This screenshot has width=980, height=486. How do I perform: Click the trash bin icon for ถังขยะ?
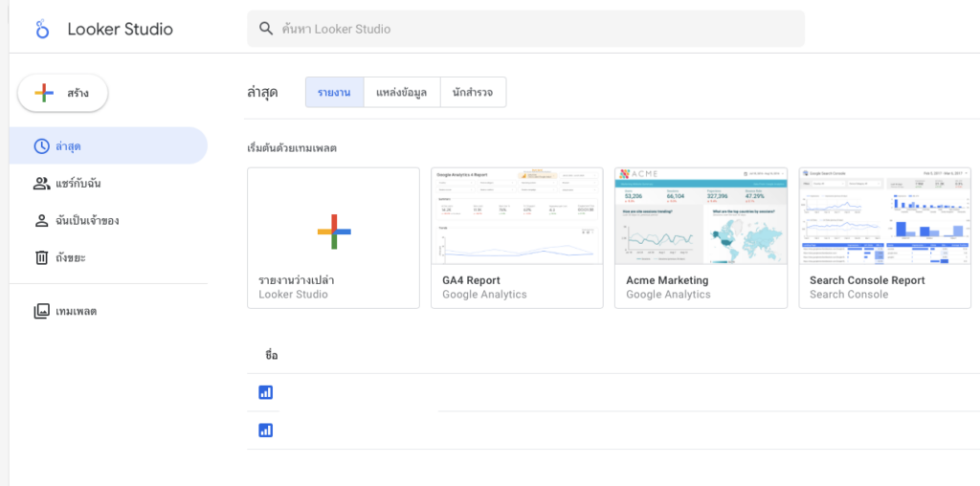(x=41, y=257)
